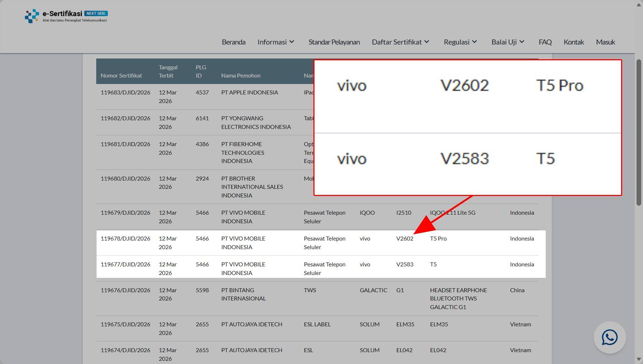
Task: Click the e-Sertifikasi site title text
Action: click(x=62, y=14)
